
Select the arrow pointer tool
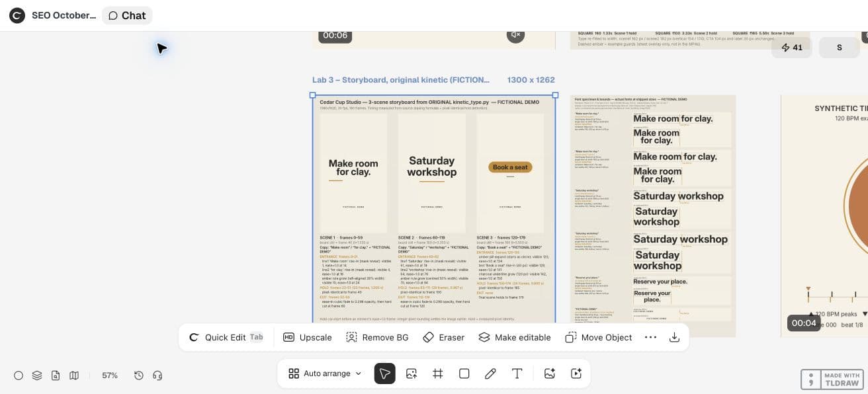(x=385, y=374)
